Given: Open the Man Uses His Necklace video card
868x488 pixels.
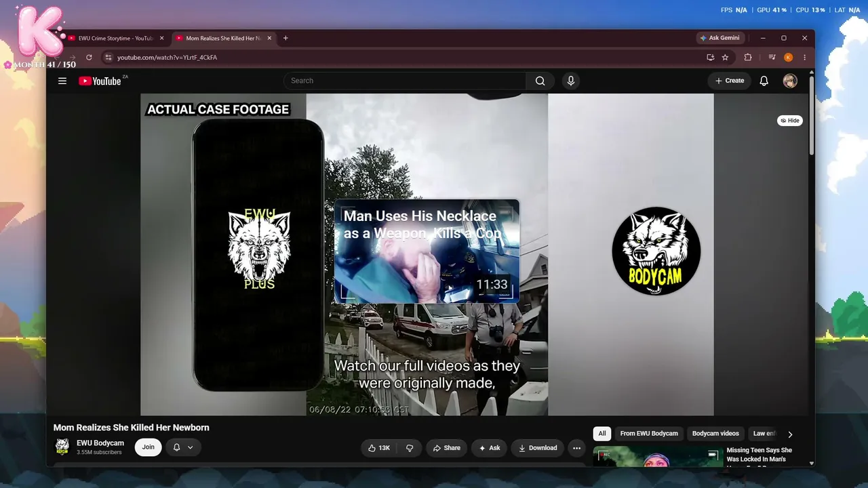Looking at the screenshot, I should (x=427, y=251).
